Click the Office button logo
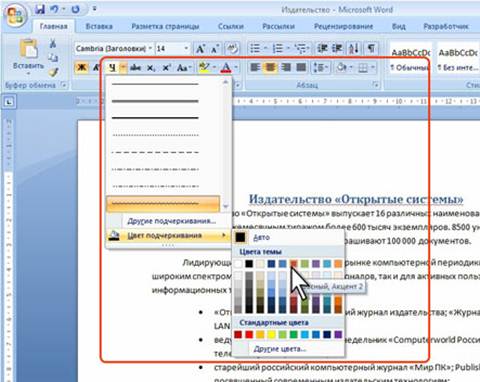This screenshot has height=382, width=480. pyautogui.click(x=15, y=15)
